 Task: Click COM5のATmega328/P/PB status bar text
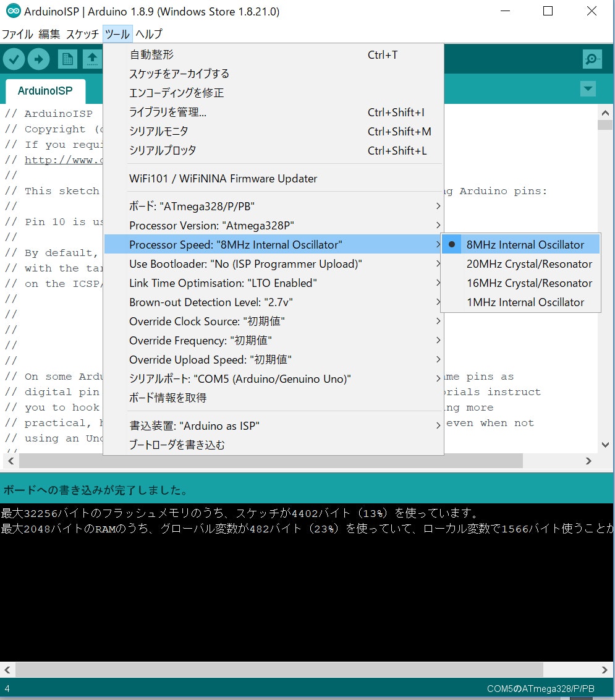[x=540, y=689]
